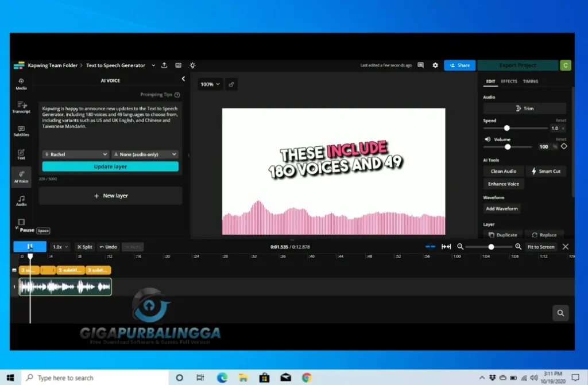Select the audio waveform clip in the timeline

(65, 285)
